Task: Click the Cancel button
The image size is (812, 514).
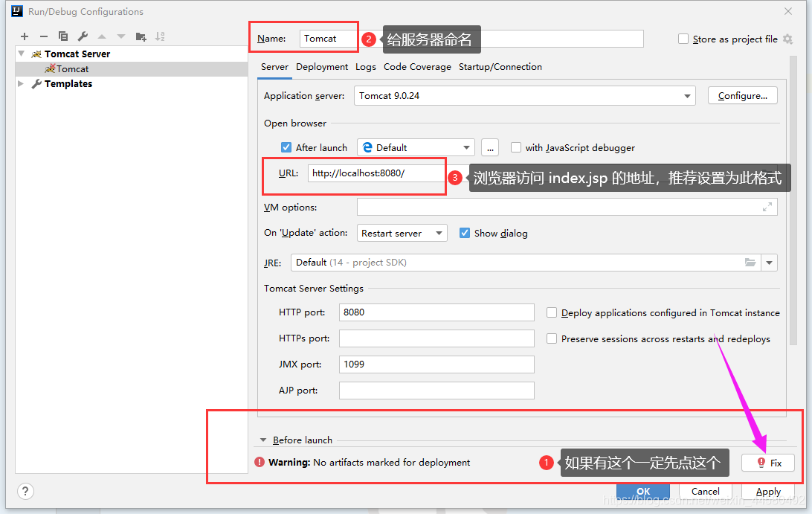Action: click(706, 491)
